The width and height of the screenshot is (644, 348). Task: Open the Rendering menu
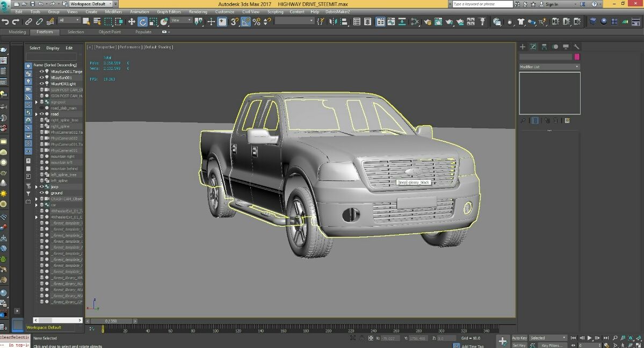click(198, 11)
